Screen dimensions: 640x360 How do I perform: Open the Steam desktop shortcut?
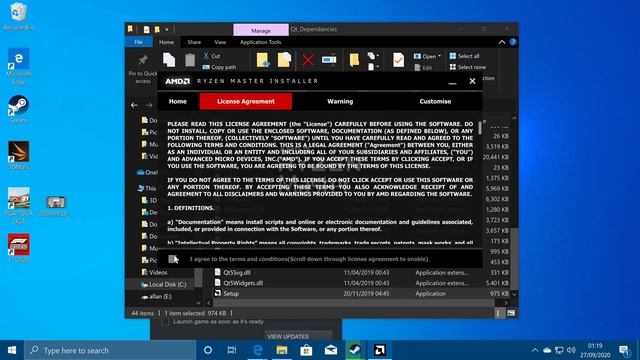[18, 109]
